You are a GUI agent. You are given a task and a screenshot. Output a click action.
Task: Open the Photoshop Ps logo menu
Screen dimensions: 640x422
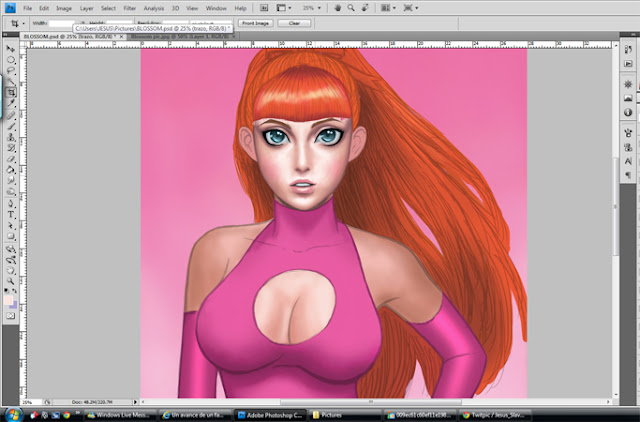pos(10,8)
